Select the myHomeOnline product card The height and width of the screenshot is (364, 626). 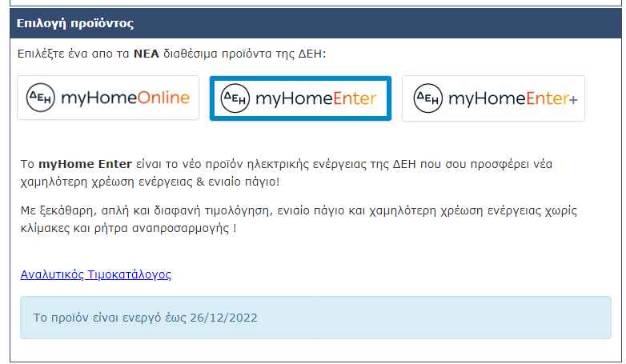click(108, 98)
